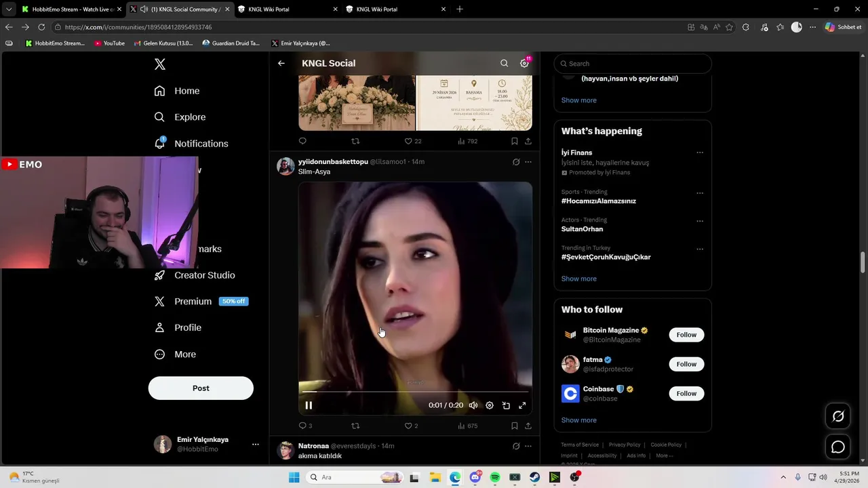The width and height of the screenshot is (868, 488).
Task: Open options for İyi Finans promoted trend
Action: point(700,152)
